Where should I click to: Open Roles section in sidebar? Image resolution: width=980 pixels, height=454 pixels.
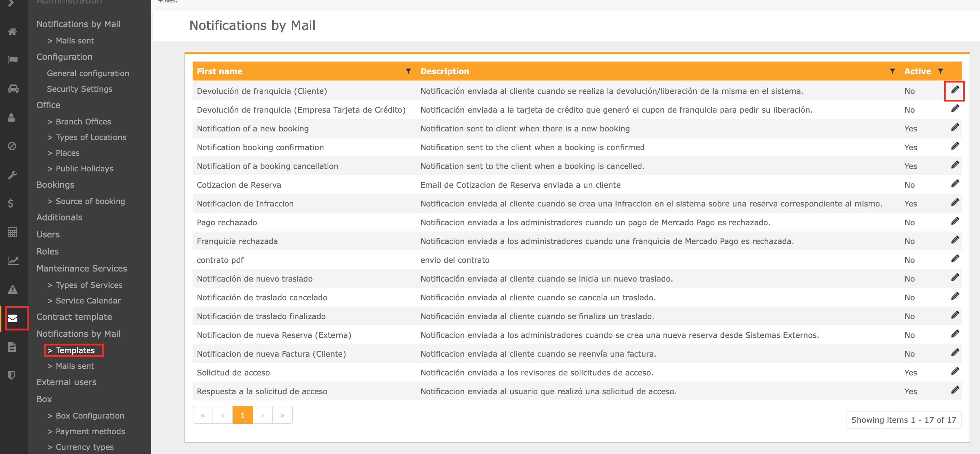pos(48,252)
